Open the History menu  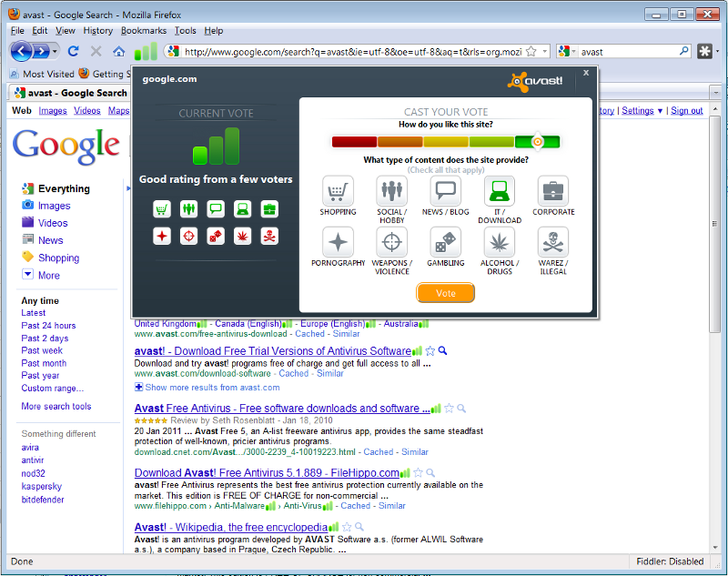(97, 30)
